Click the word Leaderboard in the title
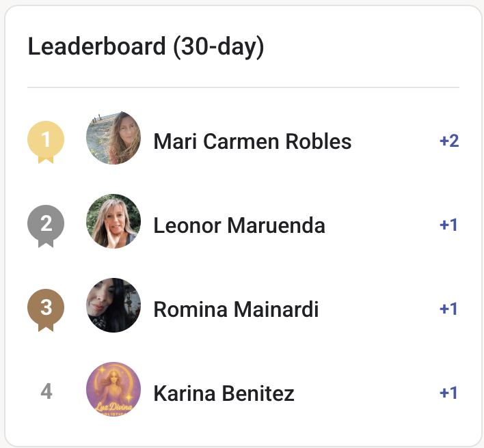This screenshot has height=448, width=484. coord(96,46)
